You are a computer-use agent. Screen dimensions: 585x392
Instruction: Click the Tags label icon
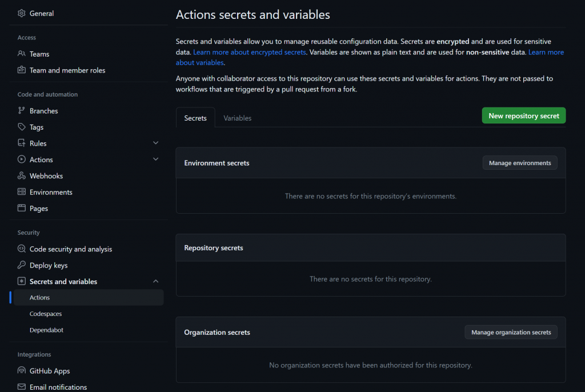(22, 127)
